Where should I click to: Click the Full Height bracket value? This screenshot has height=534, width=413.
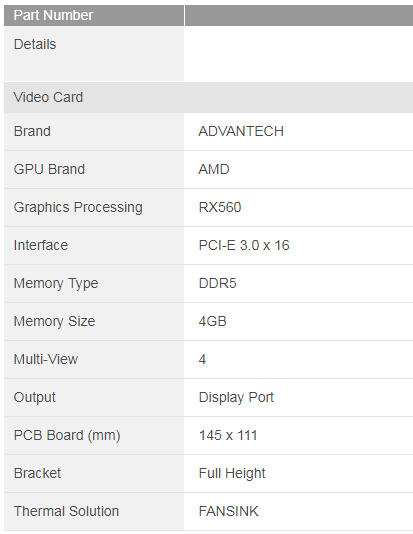[232, 474]
